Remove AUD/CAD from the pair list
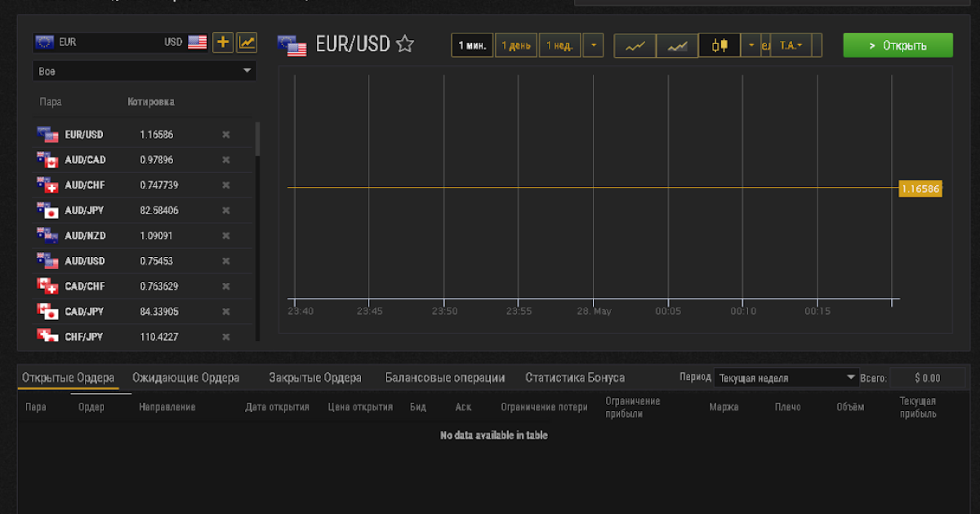 pyautogui.click(x=226, y=160)
